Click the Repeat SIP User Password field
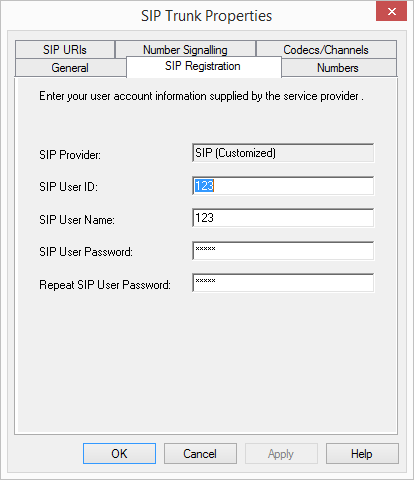414x480 pixels. click(283, 283)
